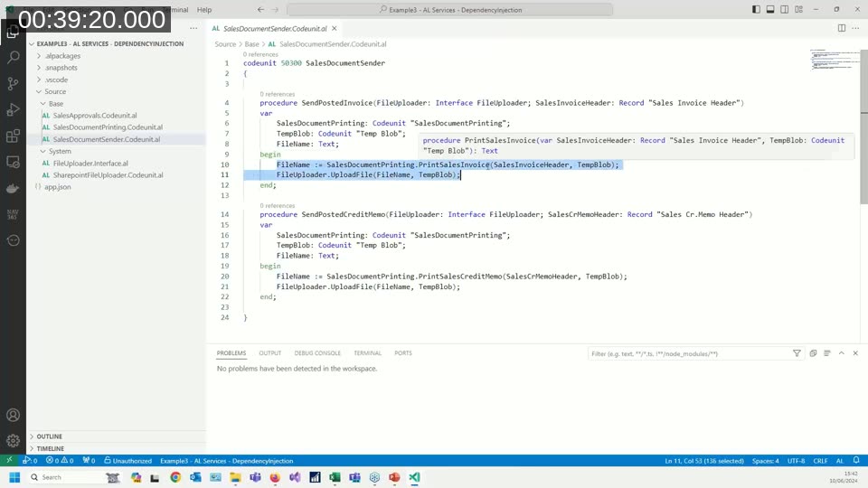868x488 pixels.
Task: Click the Unauthorized status bar item
Action: (x=127, y=460)
